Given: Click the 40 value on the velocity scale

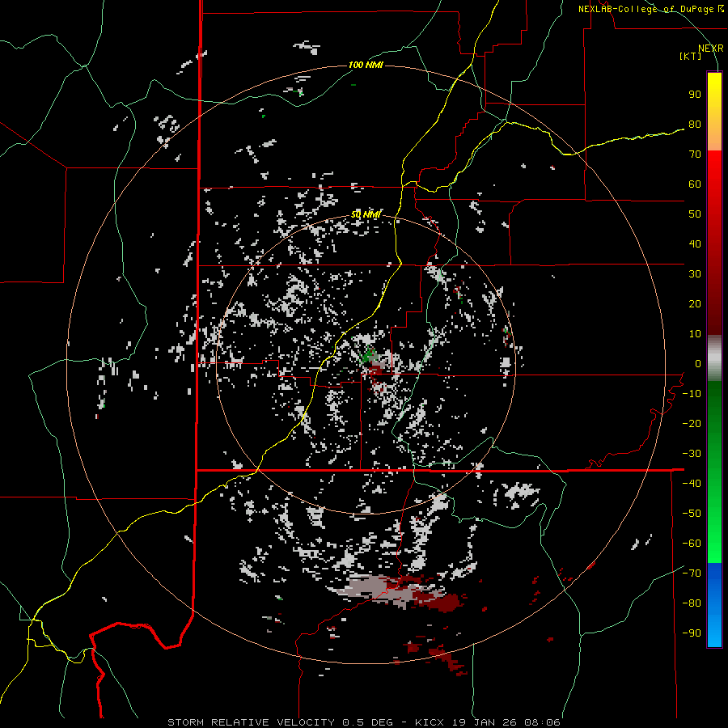Looking at the screenshot, I should (695, 244).
